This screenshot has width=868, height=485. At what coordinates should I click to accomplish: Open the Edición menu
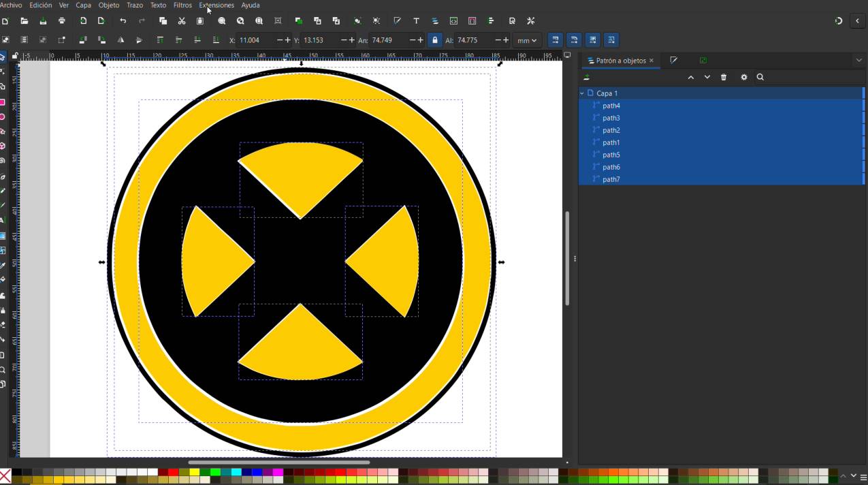click(x=41, y=5)
